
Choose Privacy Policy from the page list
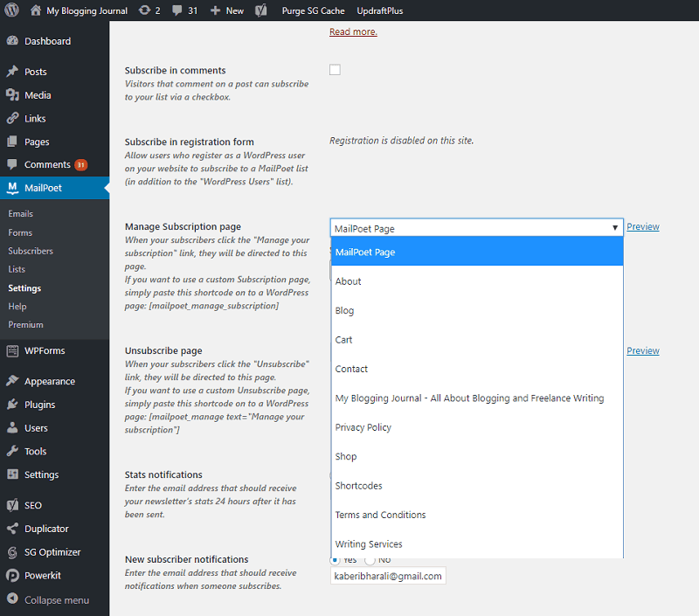pyautogui.click(x=477, y=427)
